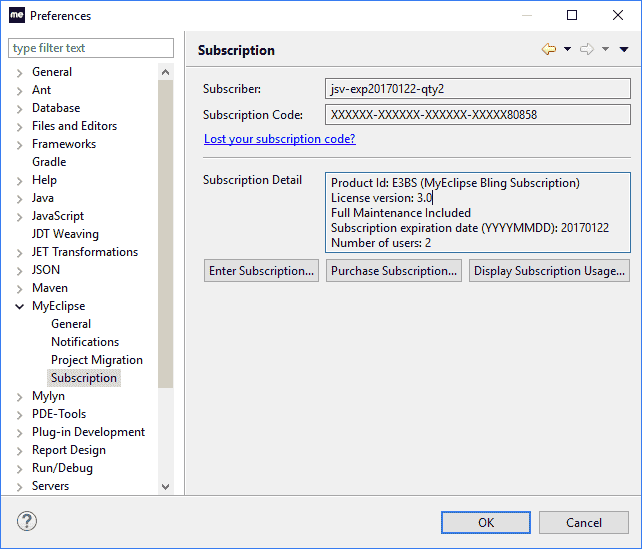This screenshot has width=642, height=549.
Task: Collapse the MyEclipse tree node
Action: point(19,307)
